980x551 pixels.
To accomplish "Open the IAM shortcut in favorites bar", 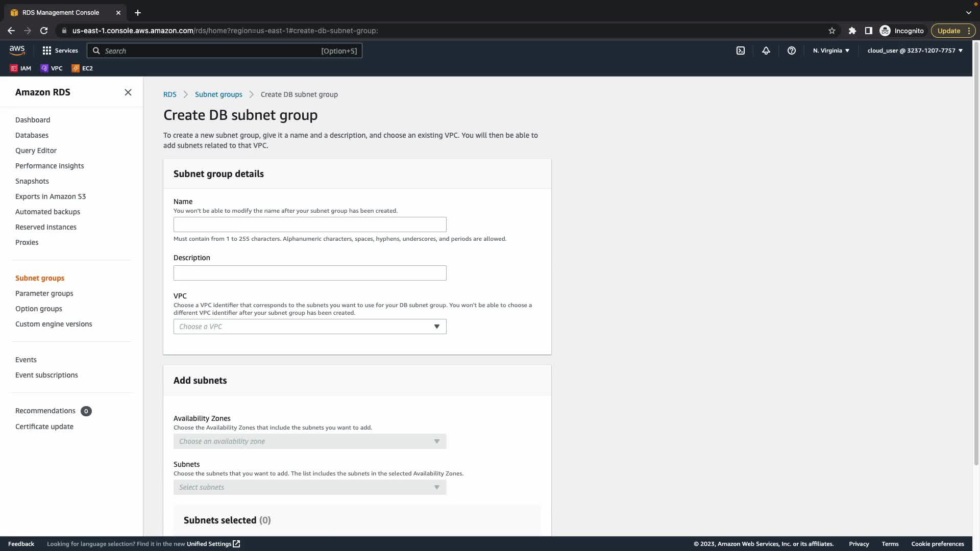I will (21, 68).
